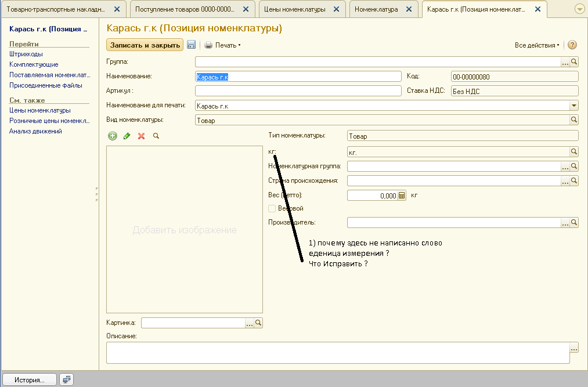
Task: Open help with the question mark icon
Action: click(572, 45)
